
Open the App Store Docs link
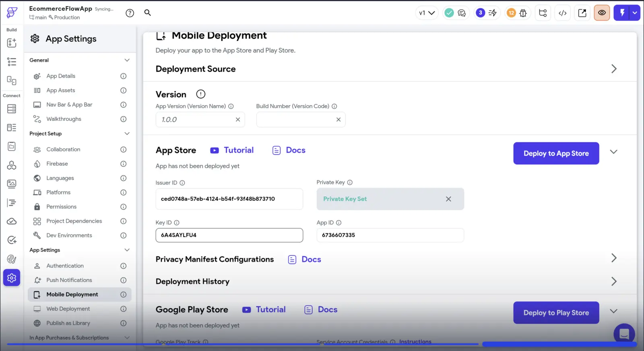click(289, 150)
